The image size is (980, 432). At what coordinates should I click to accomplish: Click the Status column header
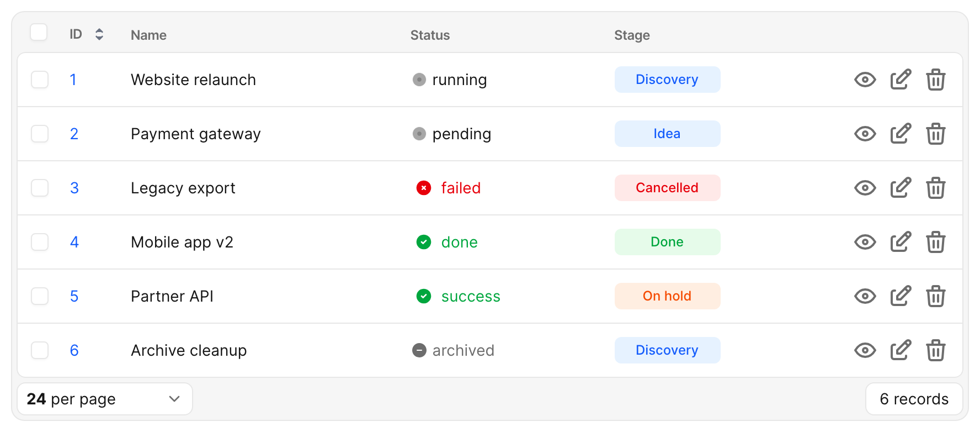click(430, 35)
